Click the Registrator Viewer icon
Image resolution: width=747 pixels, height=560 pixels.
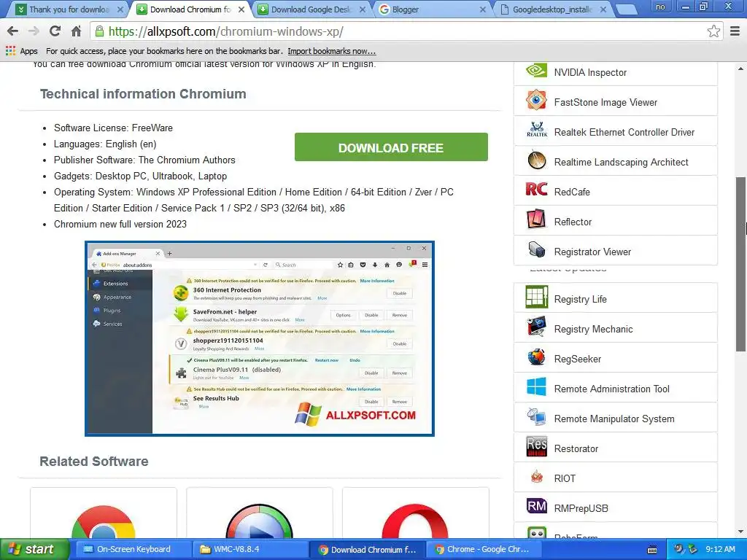pyautogui.click(x=536, y=249)
